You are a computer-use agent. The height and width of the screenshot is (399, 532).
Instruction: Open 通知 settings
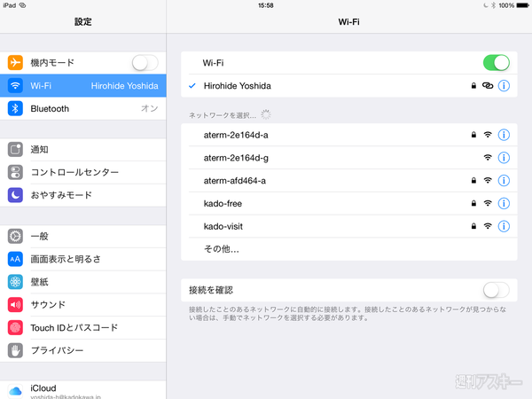pos(83,150)
